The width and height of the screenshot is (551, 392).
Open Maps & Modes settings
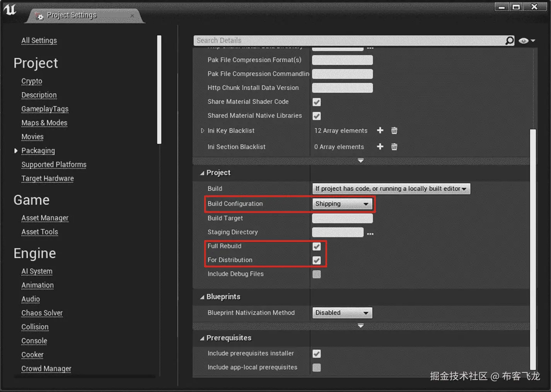tap(44, 123)
